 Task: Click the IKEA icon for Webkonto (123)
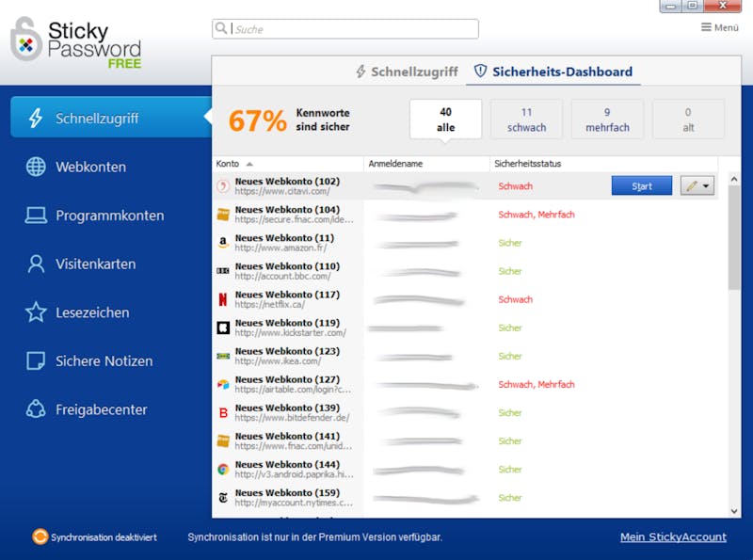coord(223,356)
